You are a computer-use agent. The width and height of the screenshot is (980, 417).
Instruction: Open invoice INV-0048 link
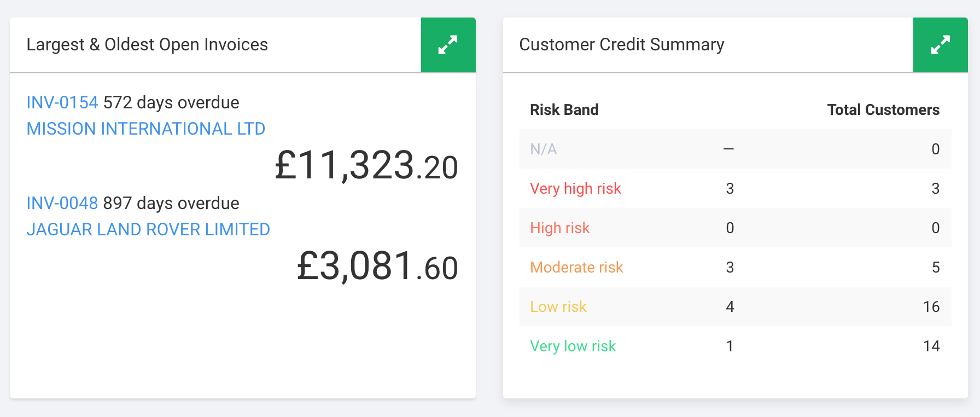62,203
